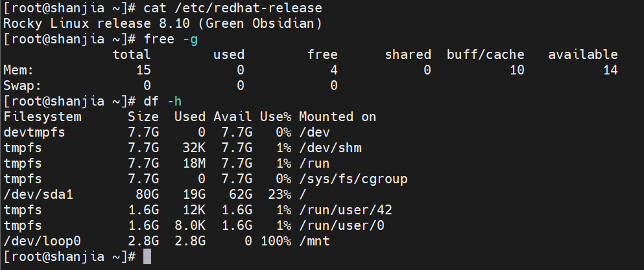Click the 'Use%' column header
This screenshot has height=270, width=644.
coord(276,117)
